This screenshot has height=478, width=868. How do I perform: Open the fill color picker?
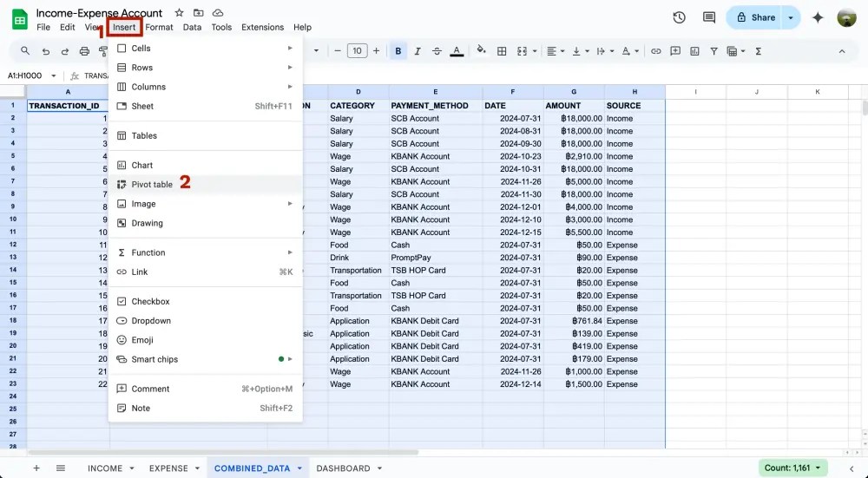pos(482,51)
